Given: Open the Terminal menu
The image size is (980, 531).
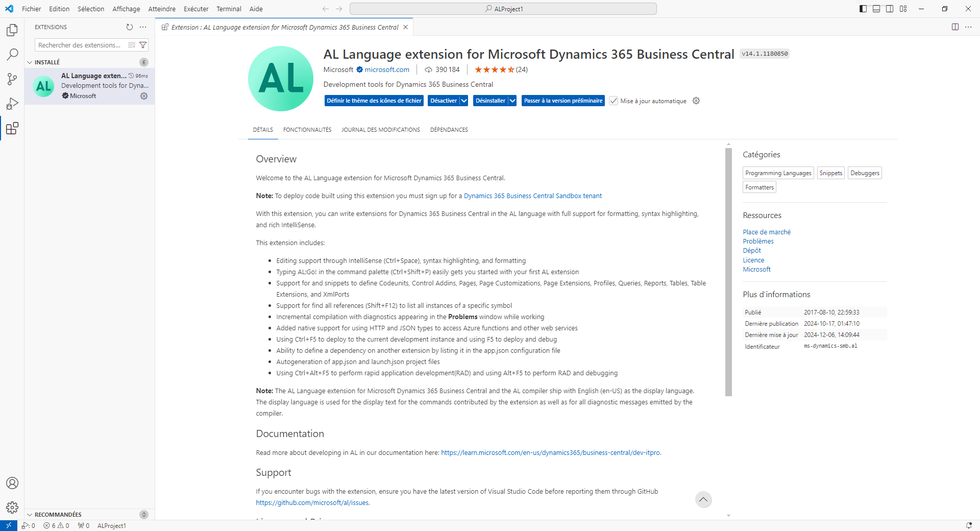Looking at the screenshot, I should 229,9.
